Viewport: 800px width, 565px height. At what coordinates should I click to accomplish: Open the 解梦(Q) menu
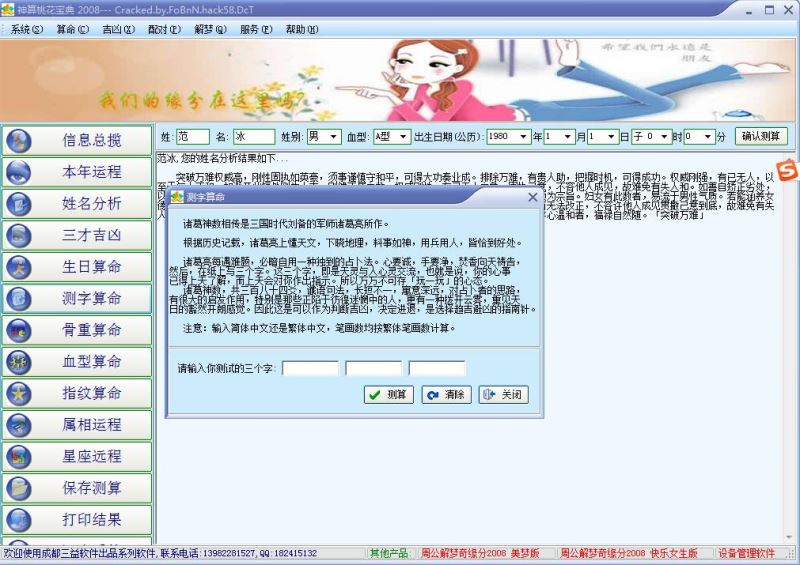(210, 30)
